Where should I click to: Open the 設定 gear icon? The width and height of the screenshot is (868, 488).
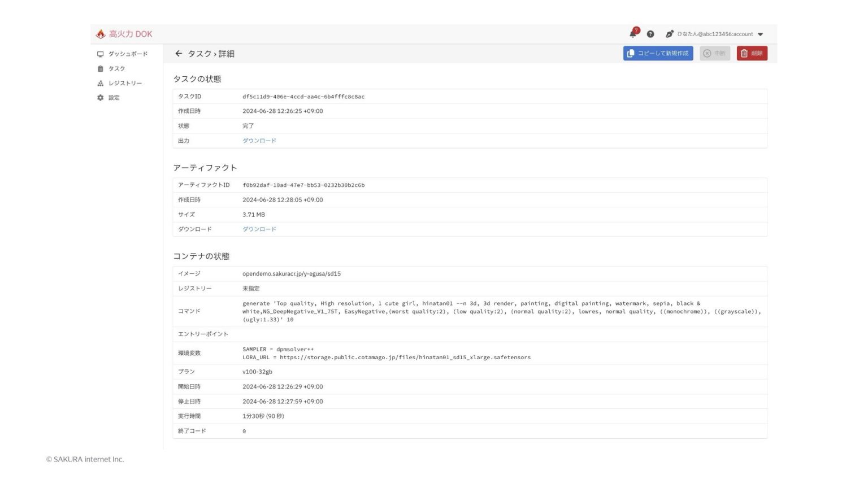[x=100, y=97]
